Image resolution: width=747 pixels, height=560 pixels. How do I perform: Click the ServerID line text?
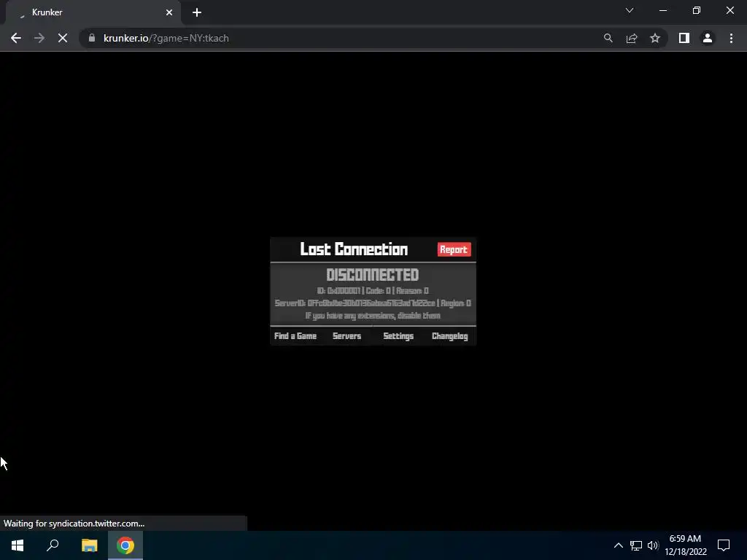[373, 303]
